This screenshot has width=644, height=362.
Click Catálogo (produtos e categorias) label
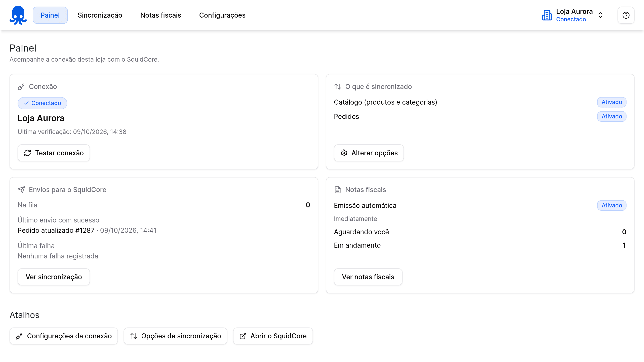[x=385, y=102]
